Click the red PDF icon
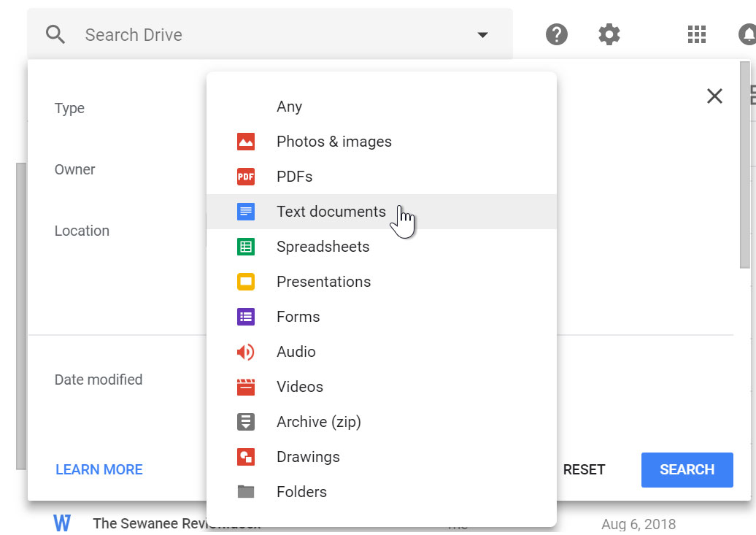Image resolution: width=756 pixels, height=535 pixels. tap(247, 176)
